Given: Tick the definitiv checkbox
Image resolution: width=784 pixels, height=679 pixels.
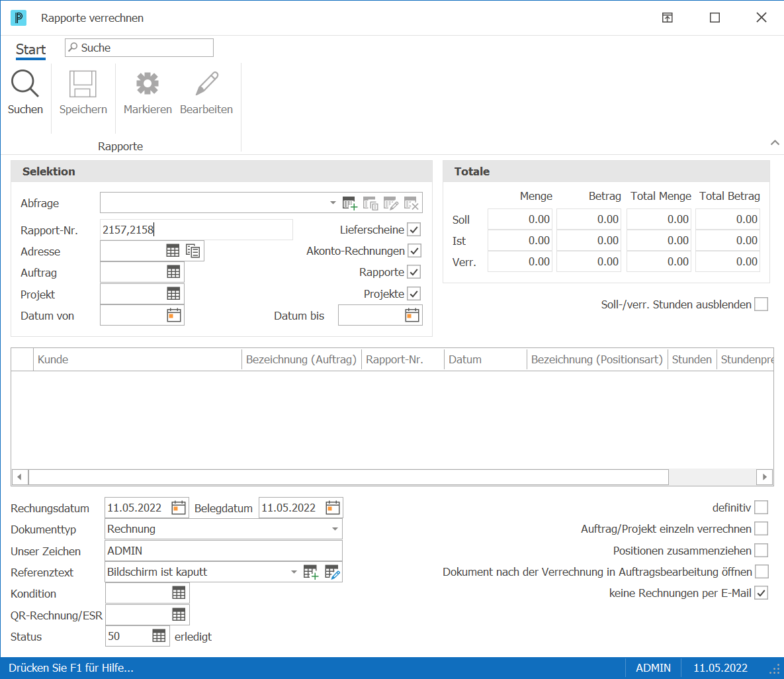Looking at the screenshot, I should coord(761,508).
